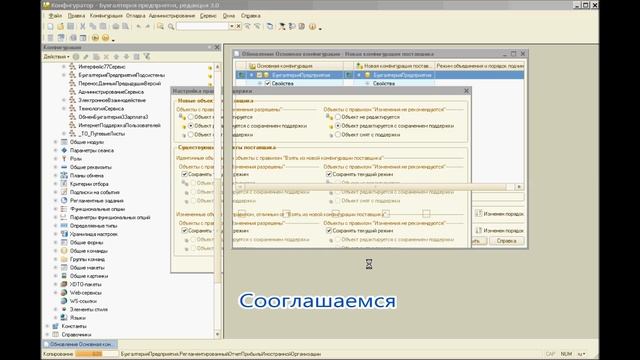Click the Copy toolbar icon

(93, 27)
